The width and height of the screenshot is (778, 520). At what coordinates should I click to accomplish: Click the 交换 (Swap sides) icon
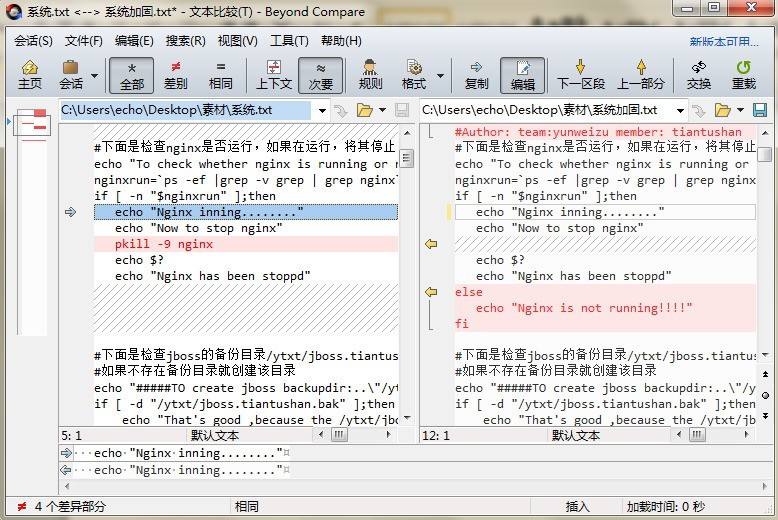coord(699,75)
